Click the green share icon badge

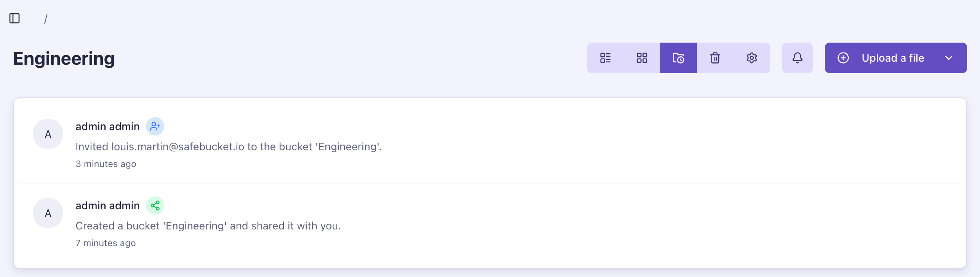(155, 205)
